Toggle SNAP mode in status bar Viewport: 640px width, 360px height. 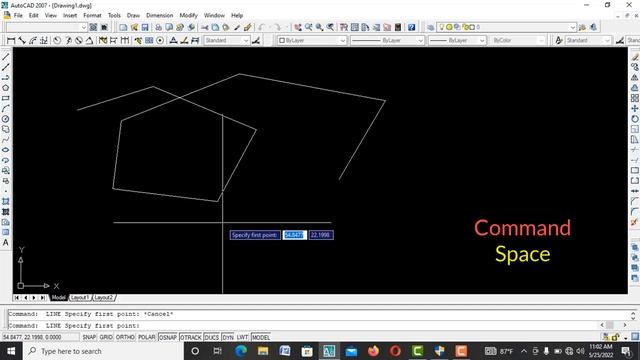point(89,337)
